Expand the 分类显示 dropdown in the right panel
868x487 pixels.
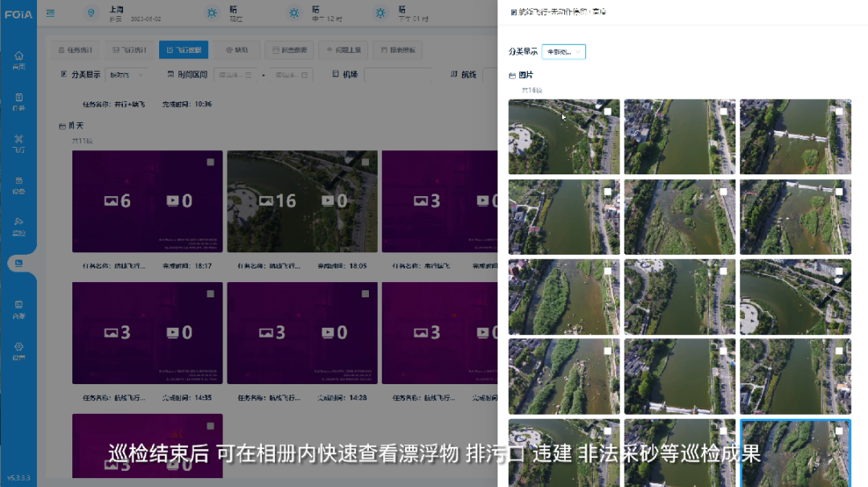coord(563,51)
